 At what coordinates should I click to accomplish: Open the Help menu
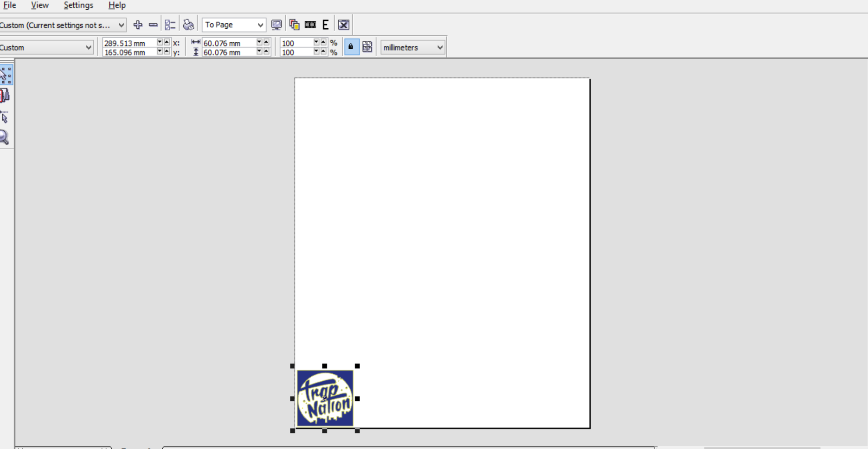point(117,5)
